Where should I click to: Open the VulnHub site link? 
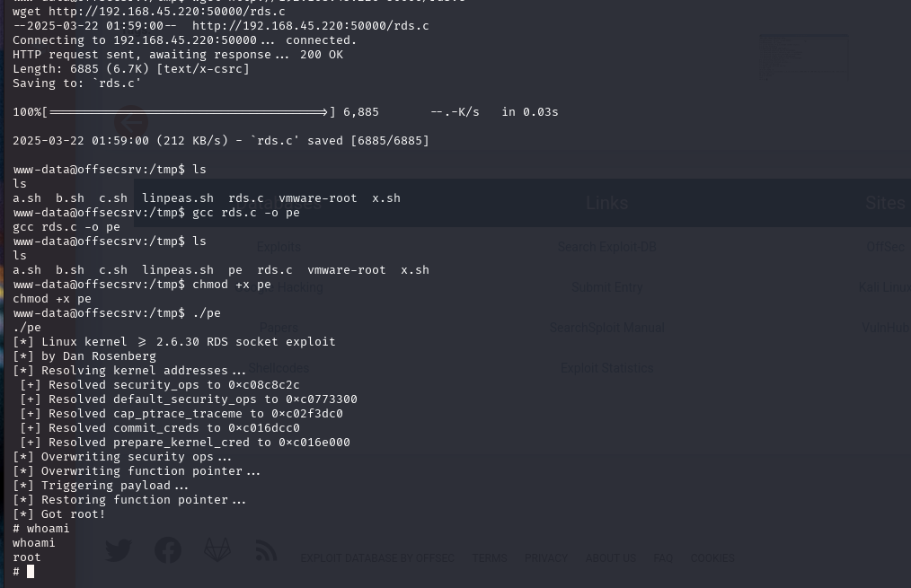tap(886, 328)
